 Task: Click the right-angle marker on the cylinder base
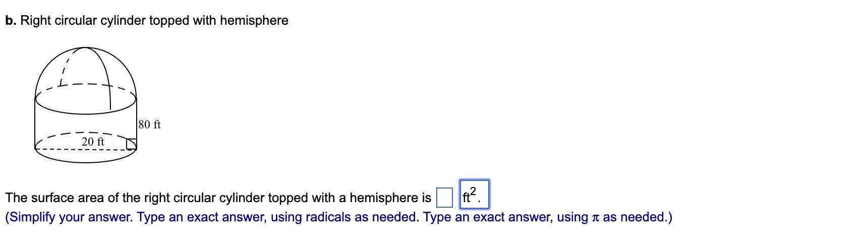coord(131,145)
